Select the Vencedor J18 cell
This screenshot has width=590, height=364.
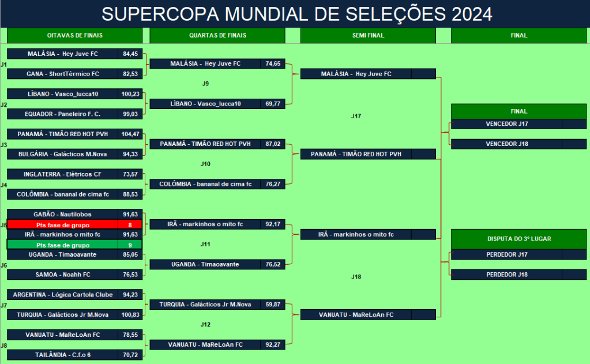[x=506, y=144]
